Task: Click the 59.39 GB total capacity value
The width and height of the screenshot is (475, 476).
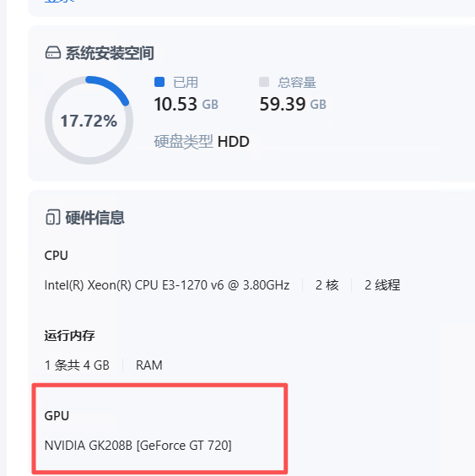Action: pos(293,104)
